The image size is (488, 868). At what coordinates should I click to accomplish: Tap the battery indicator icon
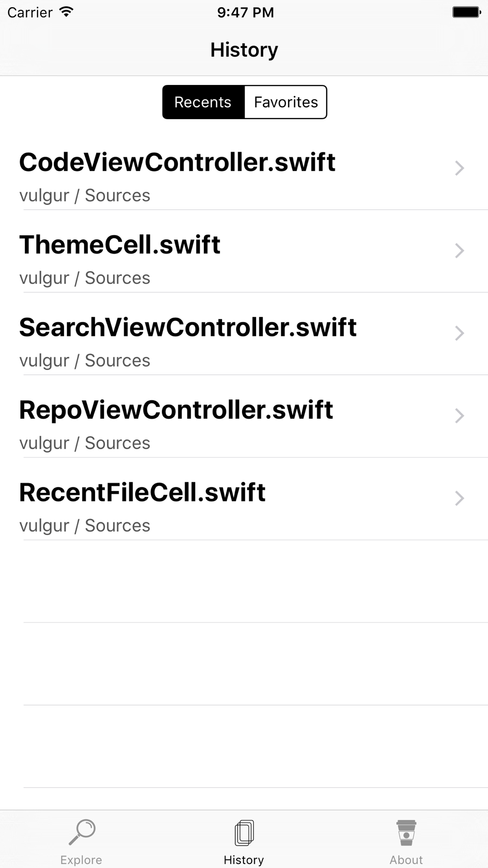466,12
